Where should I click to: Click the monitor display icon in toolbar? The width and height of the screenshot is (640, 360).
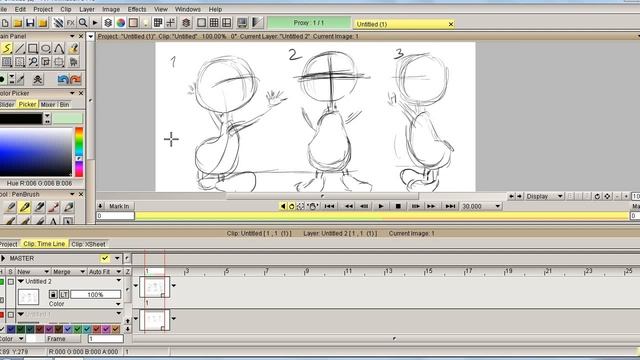point(242,23)
